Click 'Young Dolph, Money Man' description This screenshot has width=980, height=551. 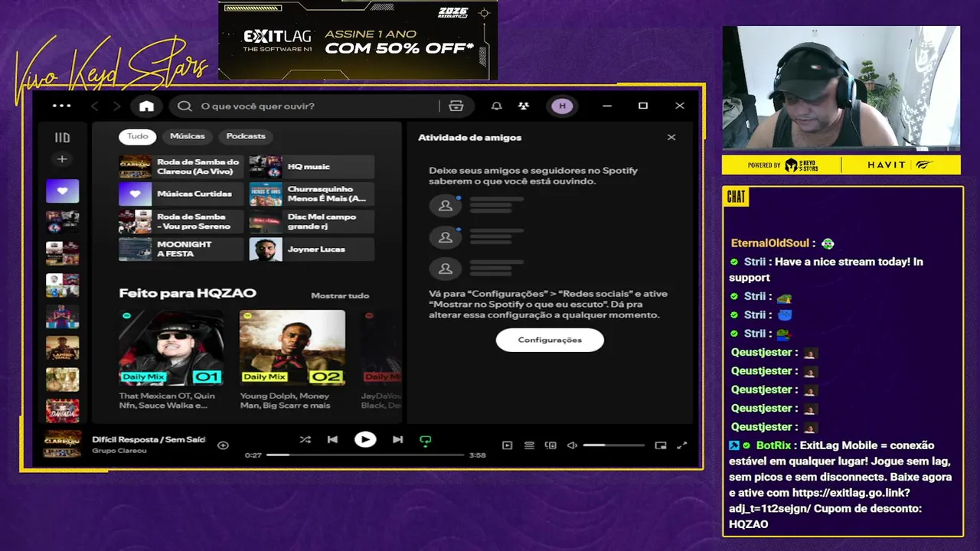[x=285, y=400]
